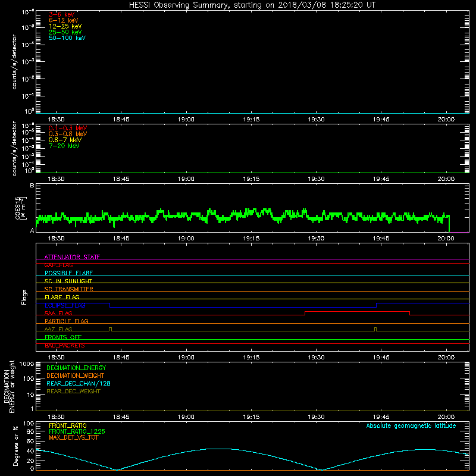Click the 19:00 time label of the decimation panel
The image size is (476, 476).
pos(186,417)
